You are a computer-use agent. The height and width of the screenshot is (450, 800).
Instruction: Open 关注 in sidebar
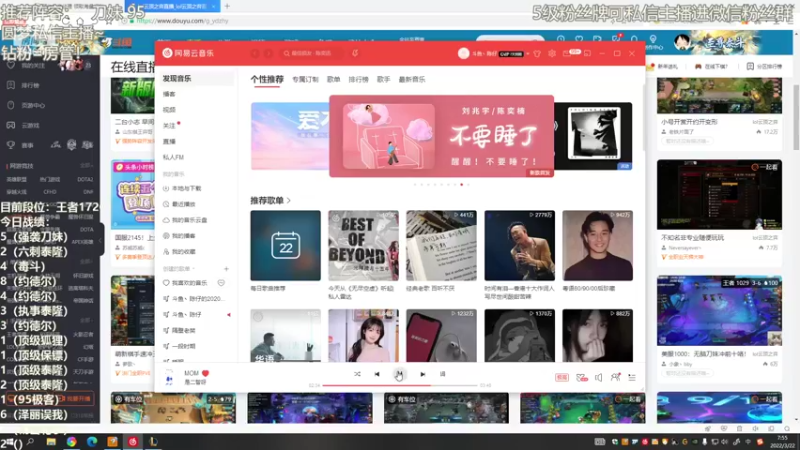click(169, 126)
